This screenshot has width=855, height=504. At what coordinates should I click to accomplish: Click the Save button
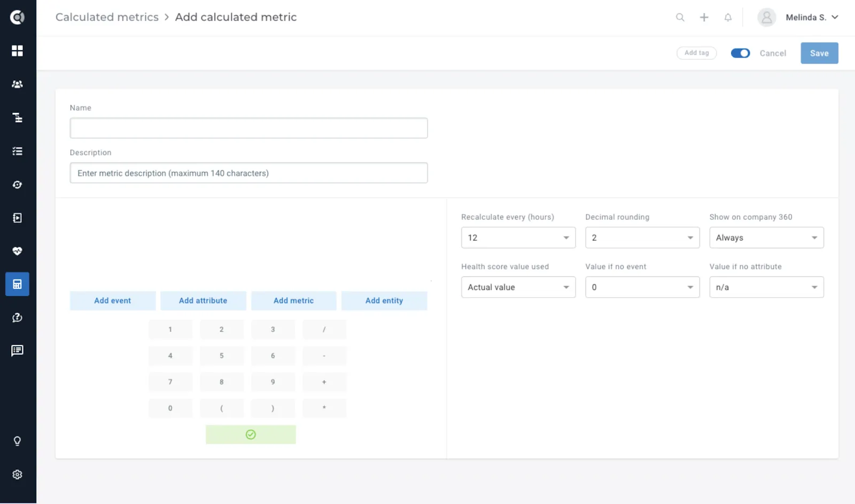click(x=819, y=53)
